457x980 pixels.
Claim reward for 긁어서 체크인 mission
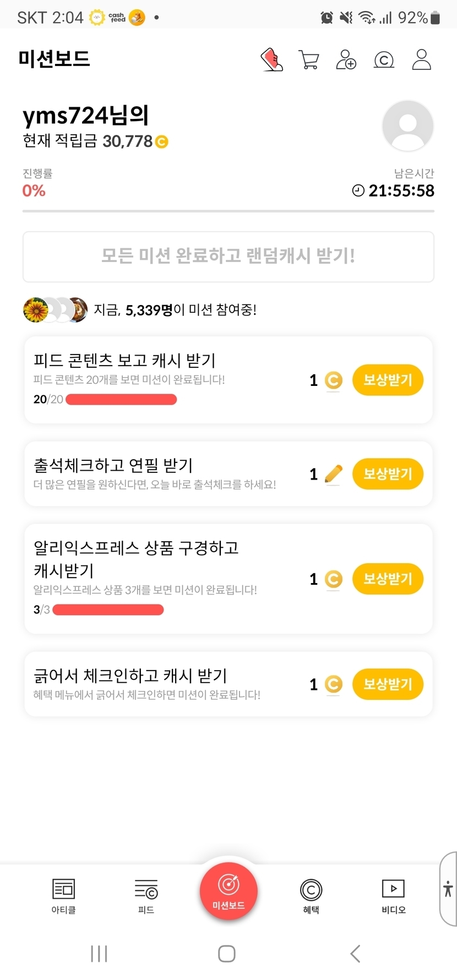click(x=388, y=684)
